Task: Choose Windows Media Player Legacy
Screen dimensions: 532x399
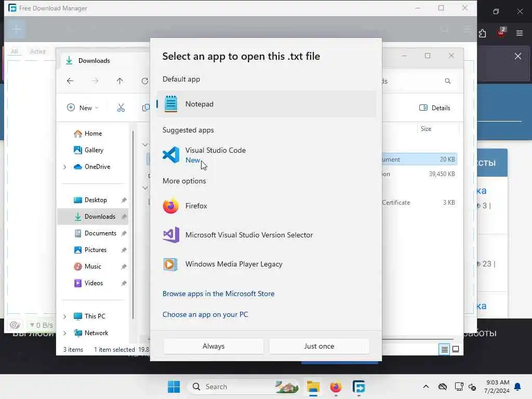Action: (x=267, y=264)
